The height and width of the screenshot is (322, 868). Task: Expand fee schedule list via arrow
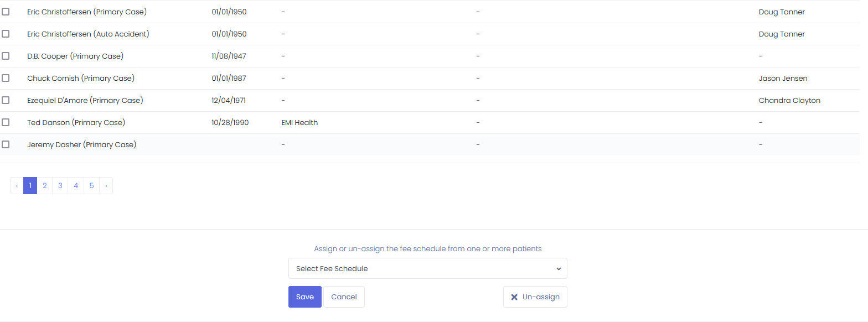559,269
